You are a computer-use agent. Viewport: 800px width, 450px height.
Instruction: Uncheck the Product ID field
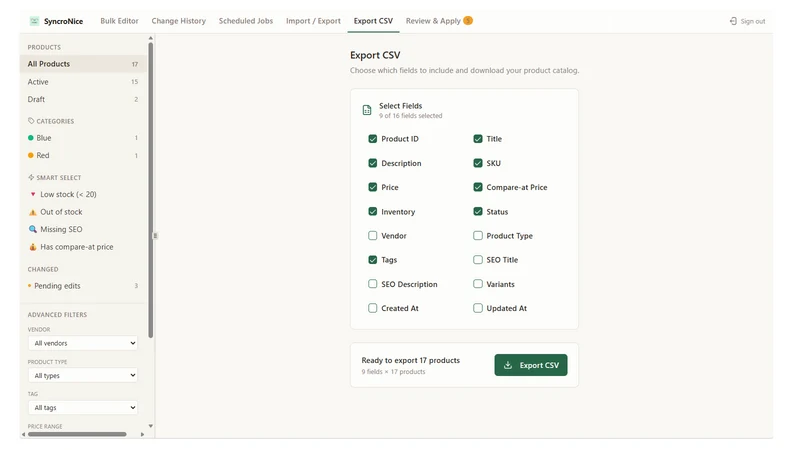pyautogui.click(x=372, y=139)
